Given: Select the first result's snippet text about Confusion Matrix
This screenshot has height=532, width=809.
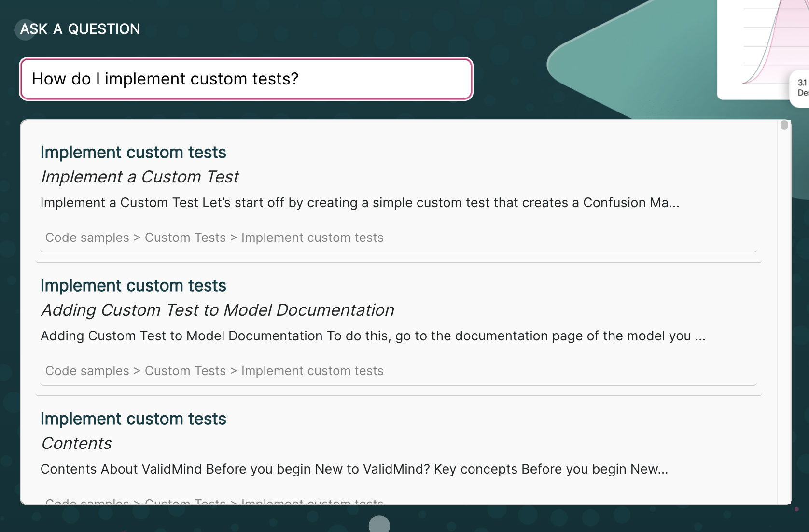Looking at the screenshot, I should pos(360,203).
